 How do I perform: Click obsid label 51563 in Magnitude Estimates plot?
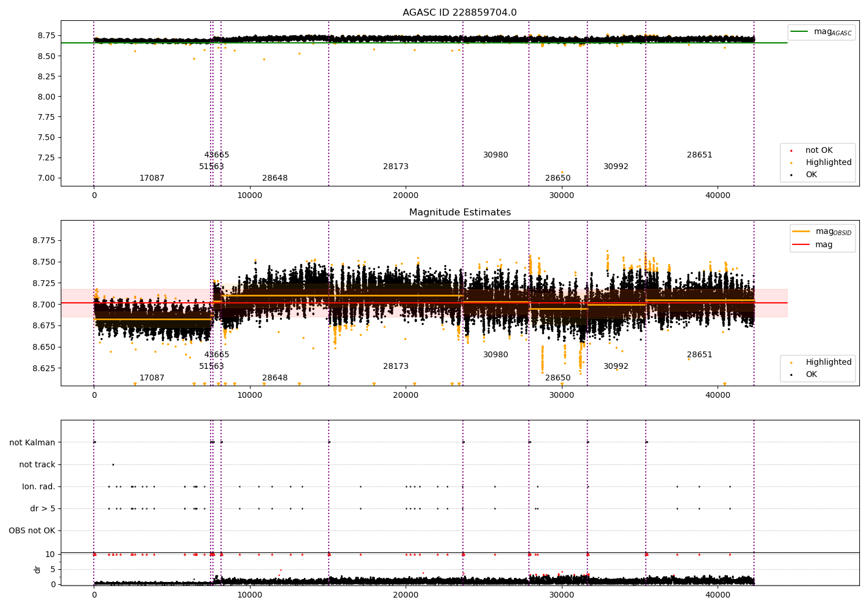[211, 367]
